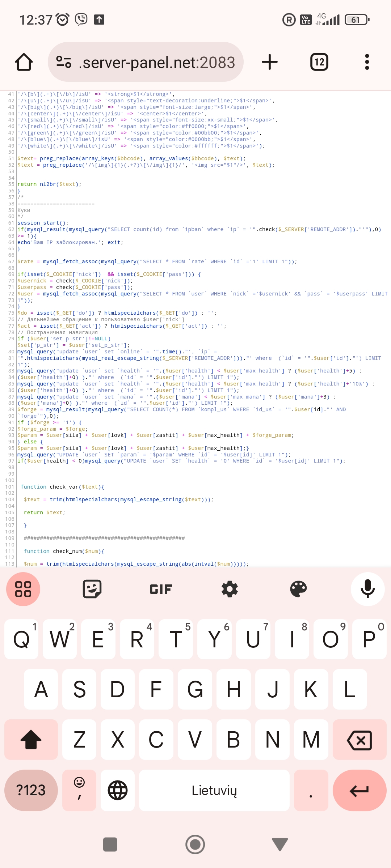The width and height of the screenshot is (391, 868).
Task: Open keyboard apps grid menu
Action: 23,589
